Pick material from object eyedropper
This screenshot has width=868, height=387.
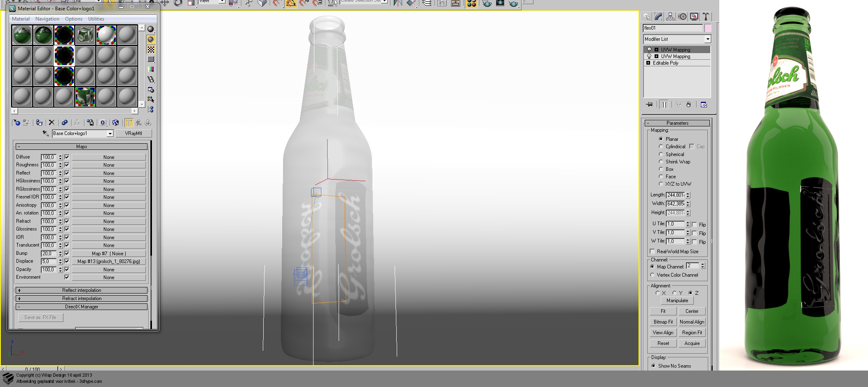click(x=46, y=133)
